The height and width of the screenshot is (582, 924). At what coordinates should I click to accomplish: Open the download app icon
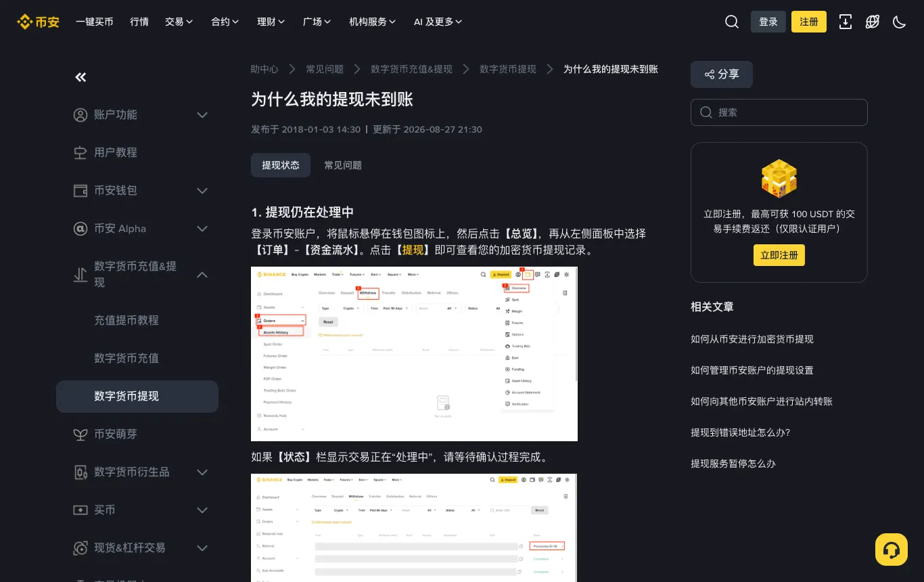click(x=846, y=22)
